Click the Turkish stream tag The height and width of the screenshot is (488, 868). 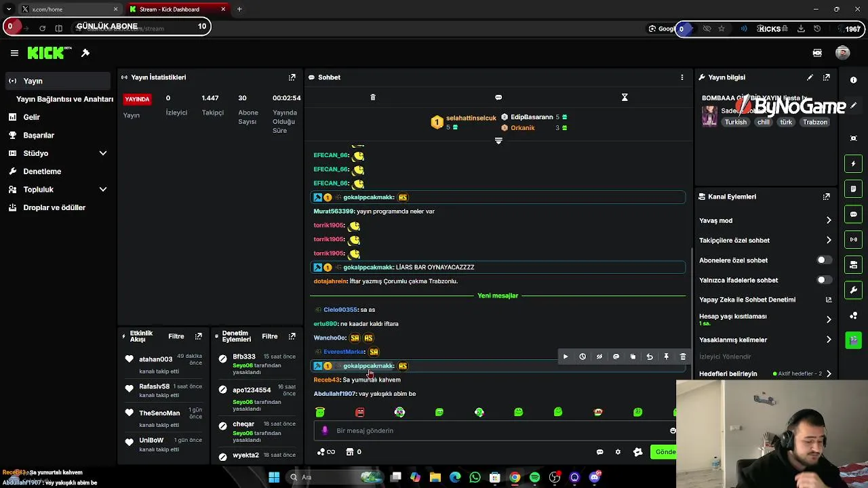[735, 122]
